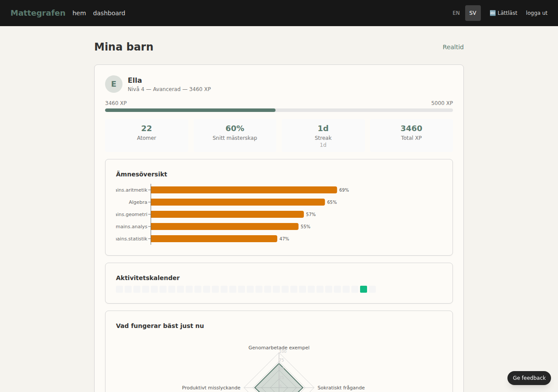Toggle Lättläst easy-read mode
This screenshot has width=558, height=392.
pos(504,13)
